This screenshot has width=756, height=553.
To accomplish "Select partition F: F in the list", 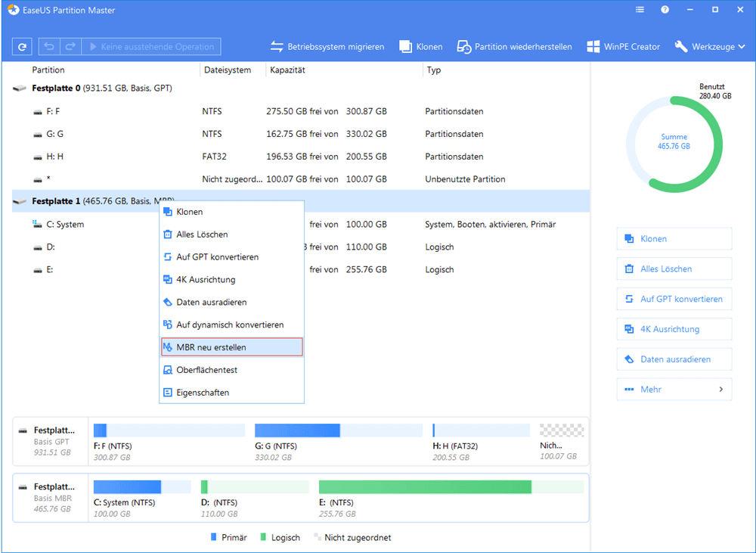I will point(301,111).
